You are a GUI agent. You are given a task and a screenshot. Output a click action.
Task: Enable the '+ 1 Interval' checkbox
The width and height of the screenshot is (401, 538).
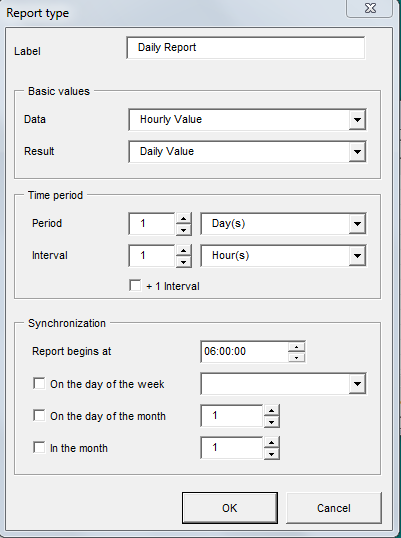click(135, 285)
